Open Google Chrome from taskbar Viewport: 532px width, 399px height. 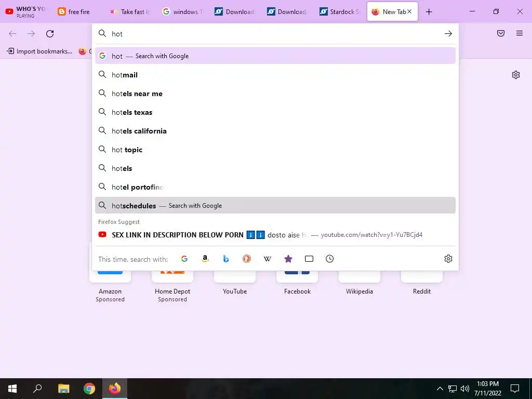pos(89,389)
